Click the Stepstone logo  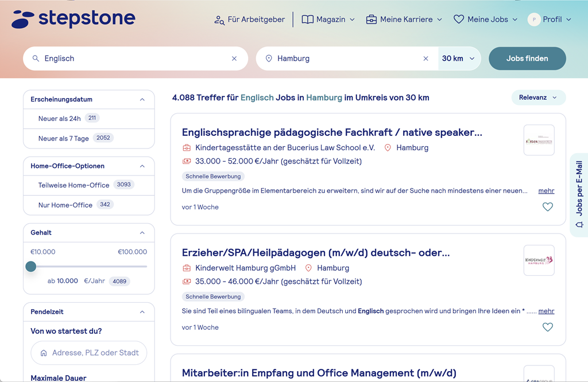(73, 19)
